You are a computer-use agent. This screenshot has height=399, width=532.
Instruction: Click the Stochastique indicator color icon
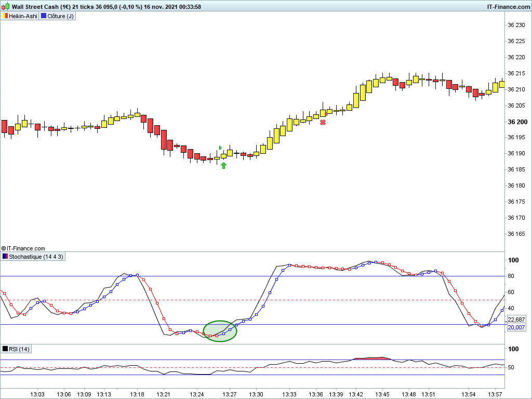click(5, 257)
